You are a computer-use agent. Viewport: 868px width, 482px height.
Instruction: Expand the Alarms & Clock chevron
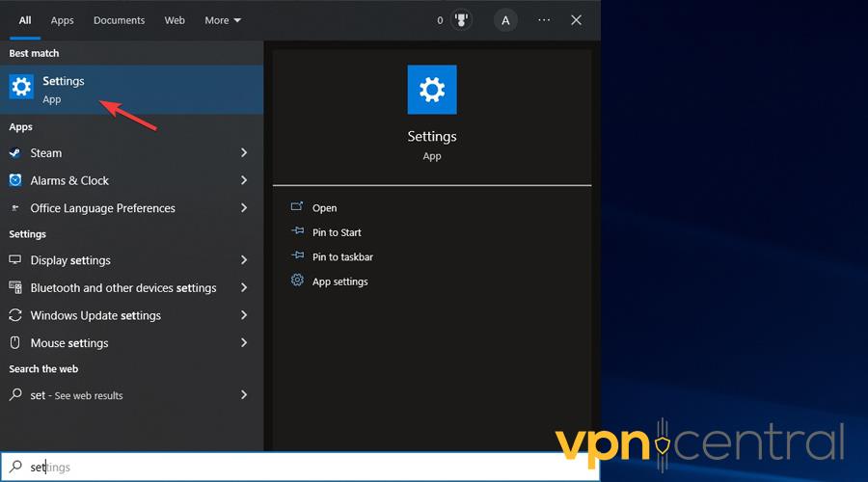tap(244, 180)
